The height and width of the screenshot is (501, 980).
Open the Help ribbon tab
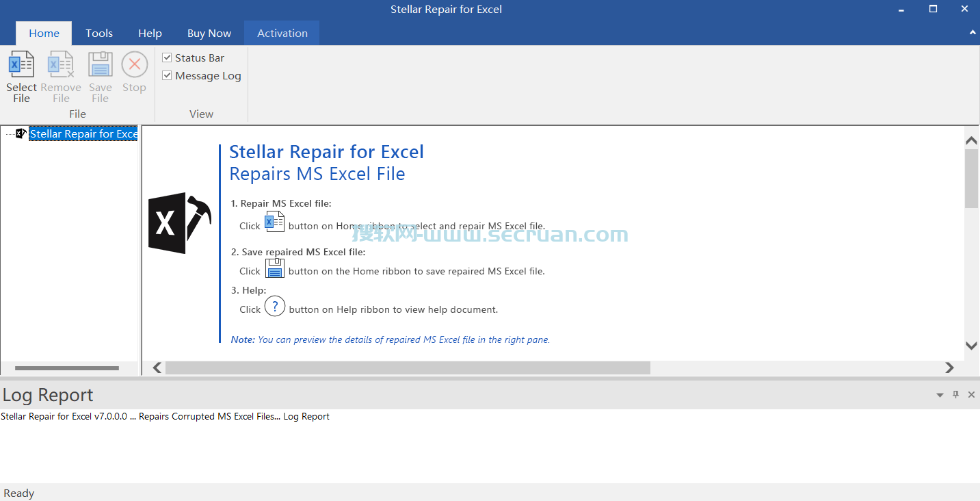point(150,33)
